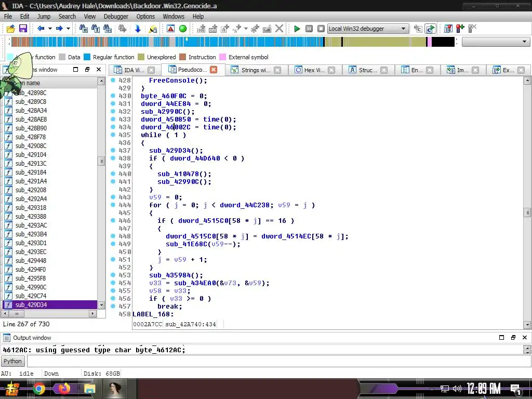The height and width of the screenshot is (399, 532).
Task: Open the Options menu
Action: coord(145,16)
